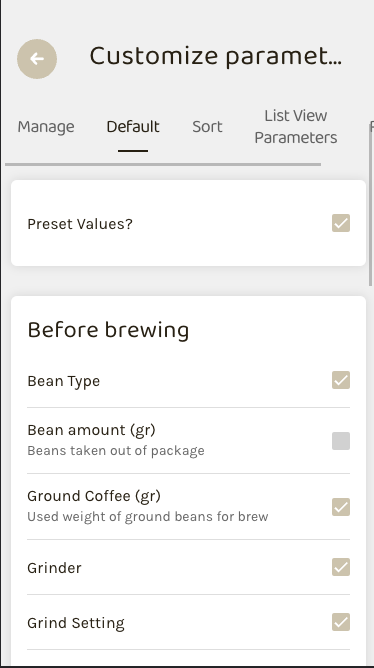The width and height of the screenshot is (374, 668).
Task: Open List View Parameters tab
Action: [296, 127]
